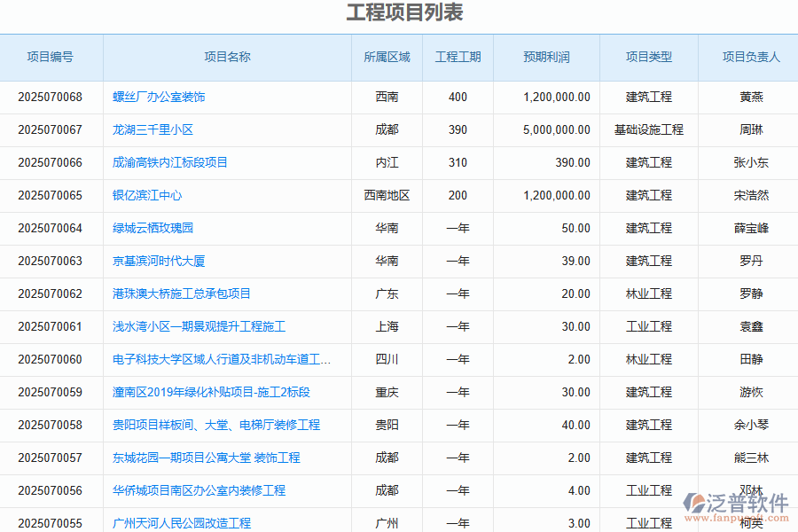
Task: Click the 预期利润 column header
Action: click(546, 57)
